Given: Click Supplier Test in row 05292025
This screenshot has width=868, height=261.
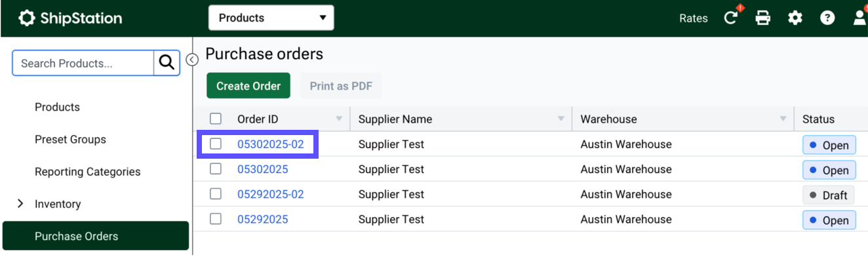Looking at the screenshot, I should pos(391,219).
